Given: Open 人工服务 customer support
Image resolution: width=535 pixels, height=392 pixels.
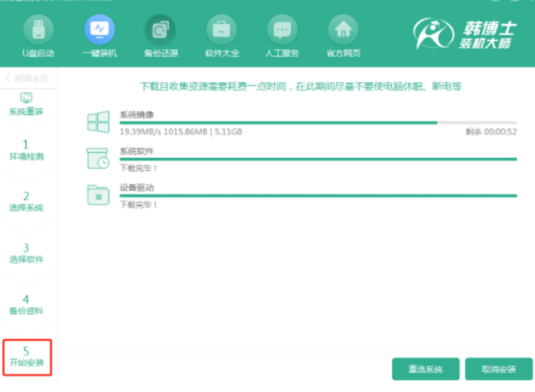Looking at the screenshot, I should [281, 31].
